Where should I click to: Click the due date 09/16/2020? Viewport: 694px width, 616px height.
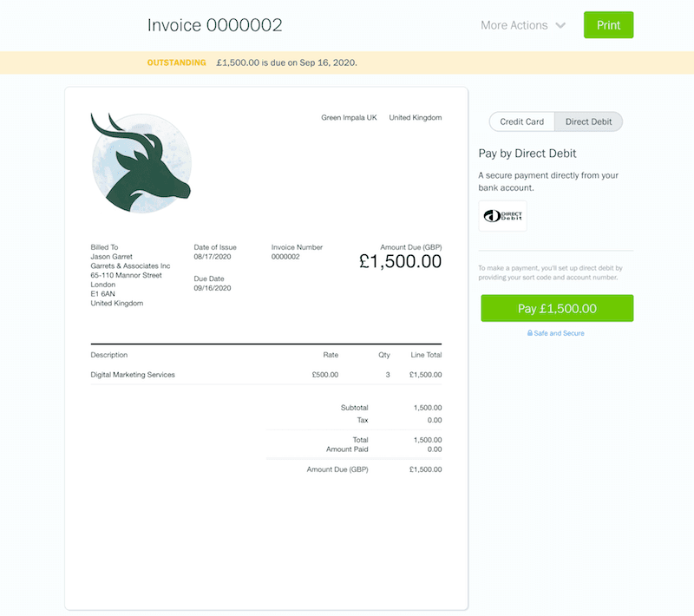pos(213,289)
